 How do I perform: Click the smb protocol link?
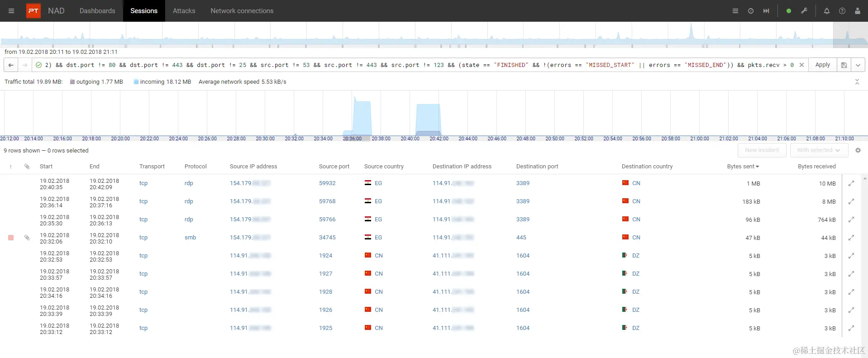click(190, 238)
